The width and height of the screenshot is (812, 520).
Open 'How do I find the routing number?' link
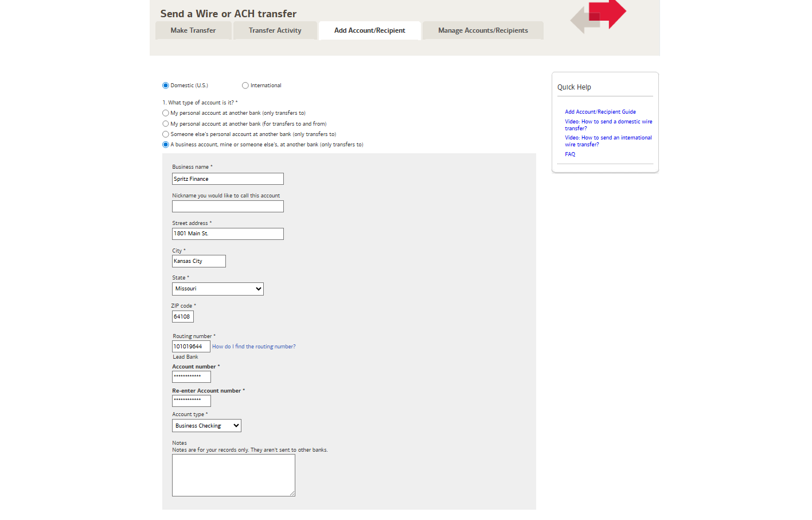point(254,347)
